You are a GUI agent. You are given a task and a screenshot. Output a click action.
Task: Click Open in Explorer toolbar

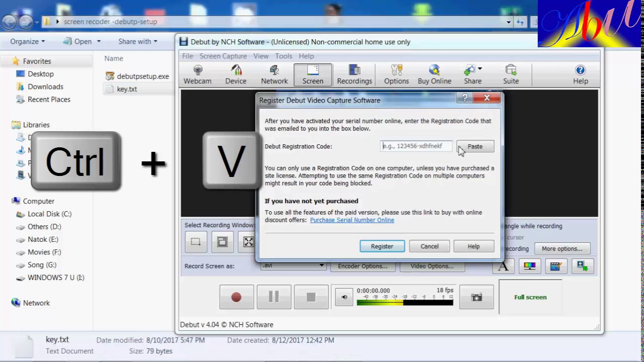78,42
